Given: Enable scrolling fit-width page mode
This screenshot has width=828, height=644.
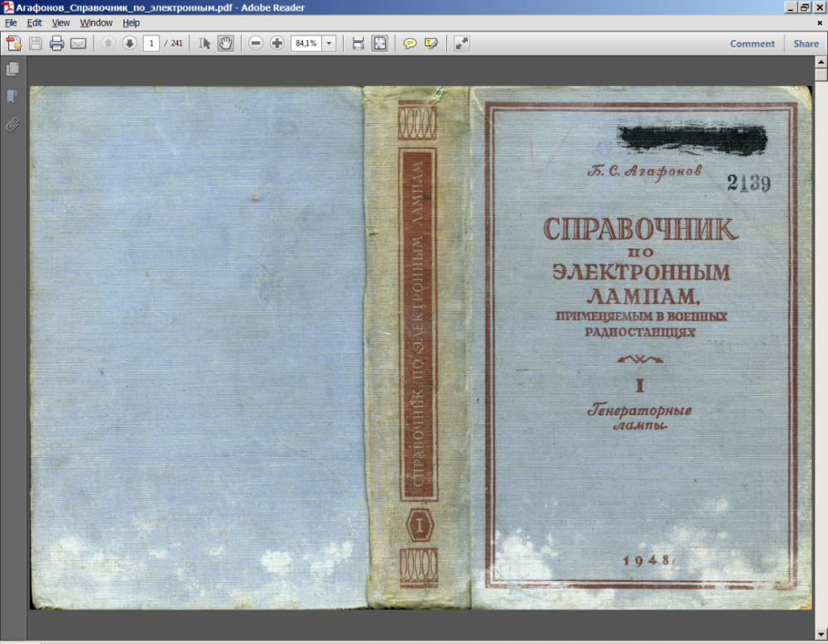Looking at the screenshot, I should [358, 44].
